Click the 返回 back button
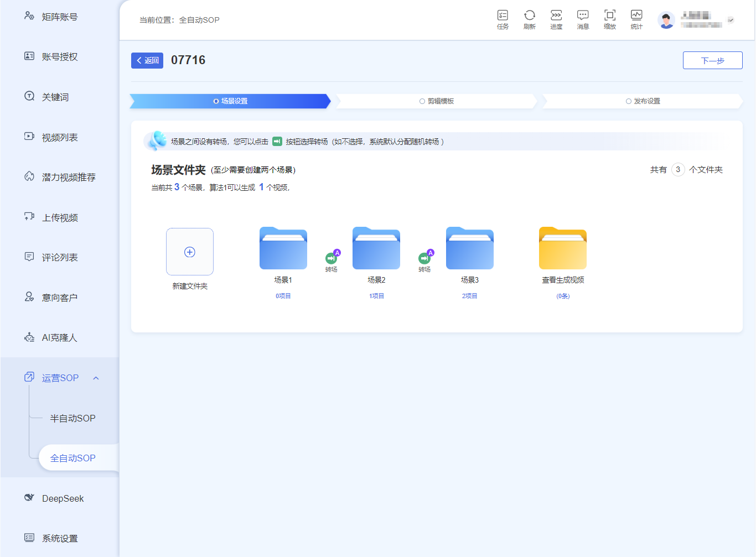Screen dimensions: 756x557 tap(147, 60)
